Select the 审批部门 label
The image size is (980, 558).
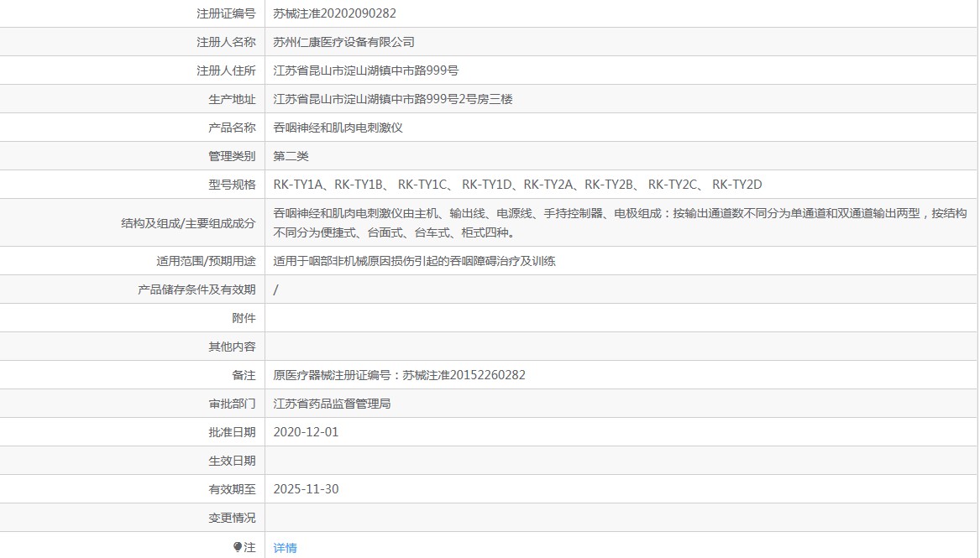pos(232,404)
